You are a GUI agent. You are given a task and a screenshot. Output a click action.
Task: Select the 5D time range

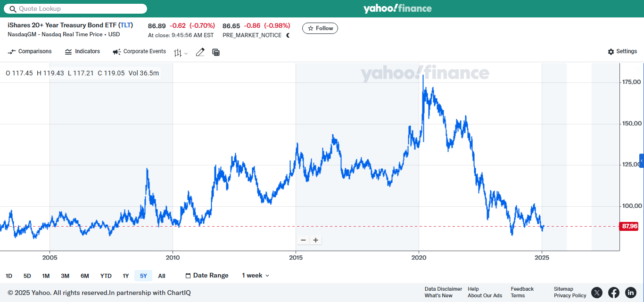27,276
